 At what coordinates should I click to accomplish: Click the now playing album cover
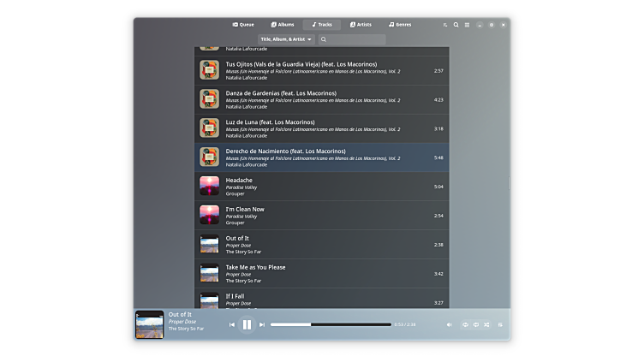pos(150,324)
